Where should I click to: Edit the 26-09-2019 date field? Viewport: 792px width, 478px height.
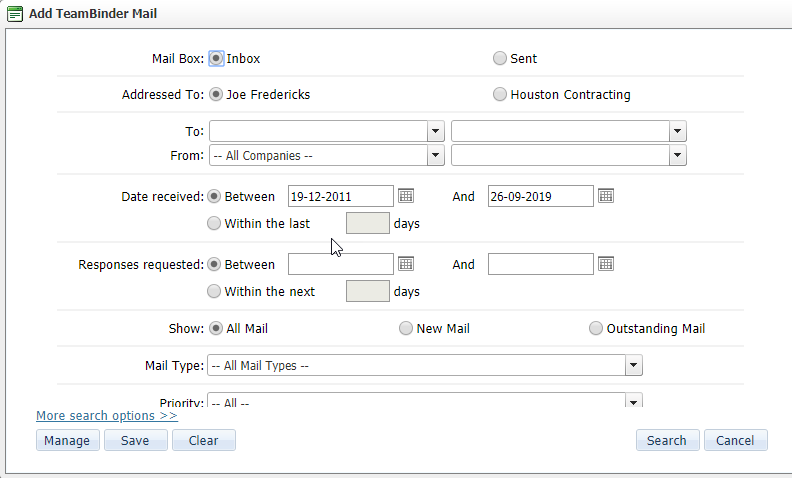540,196
